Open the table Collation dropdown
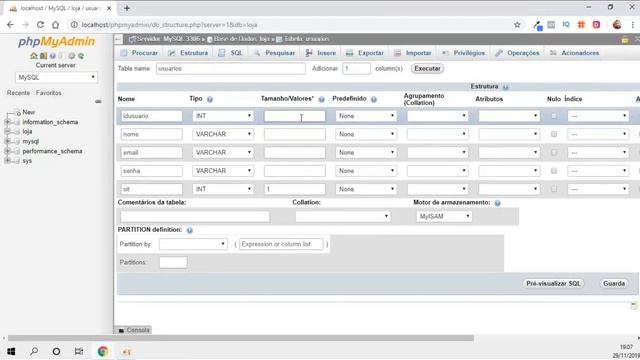Screen dimensions: 640x360 (x=342, y=216)
